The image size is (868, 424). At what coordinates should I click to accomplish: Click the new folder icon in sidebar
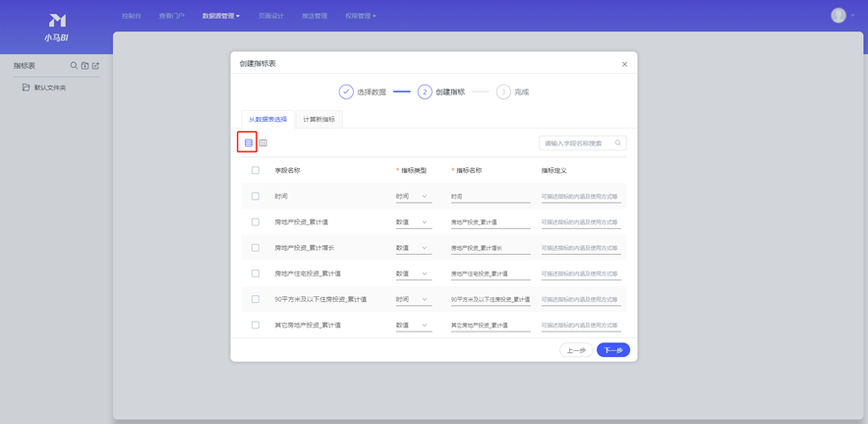(85, 66)
